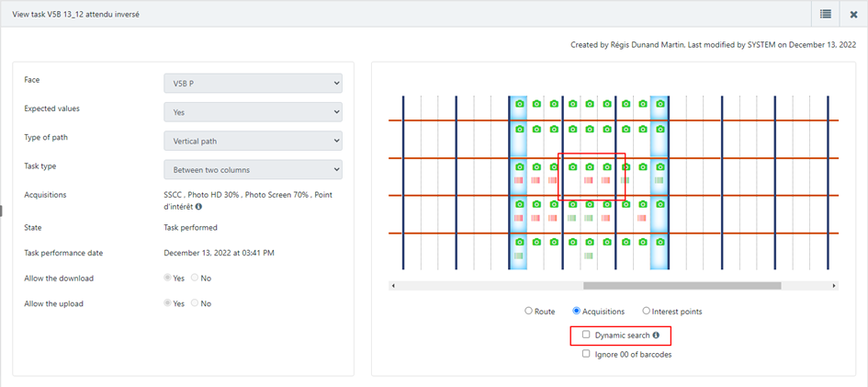This screenshot has height=387, width=868.
Task: Choose Yes for Allow the upload
Action: (168, 303)
